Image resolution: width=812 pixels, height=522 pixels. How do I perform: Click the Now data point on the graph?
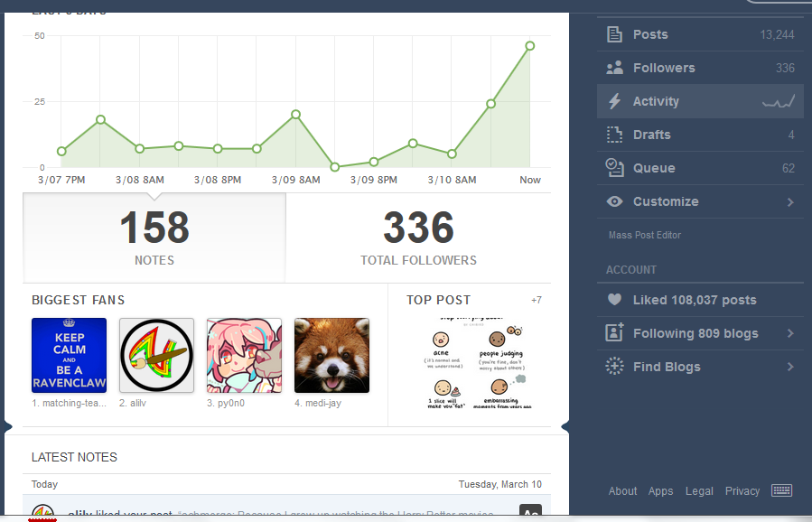(530, 46)
